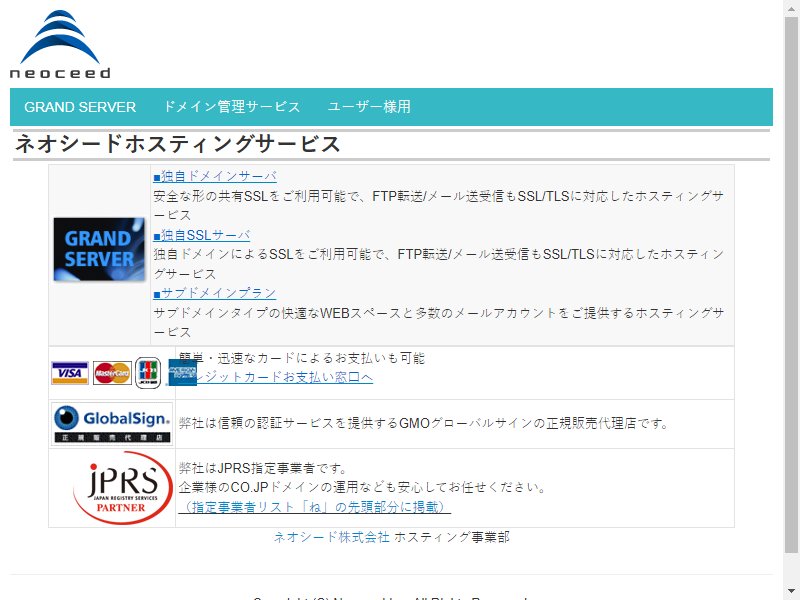Viewport: 800px width, 600px height.
Task: Open the サブドメインプラン link
Action: coord(214,293)
